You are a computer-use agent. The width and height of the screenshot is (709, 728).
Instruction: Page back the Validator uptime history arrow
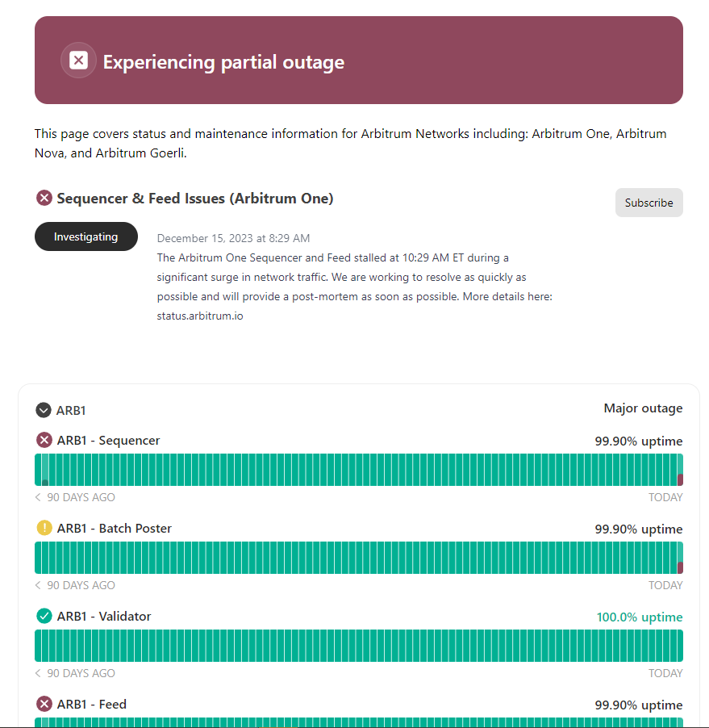pyautogui.click(x=39, y=673)
